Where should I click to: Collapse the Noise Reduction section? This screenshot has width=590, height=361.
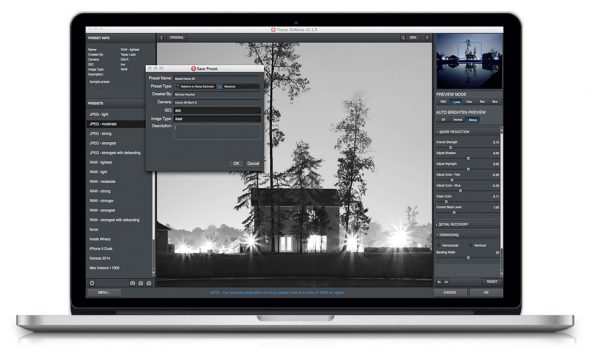point(438,132)
